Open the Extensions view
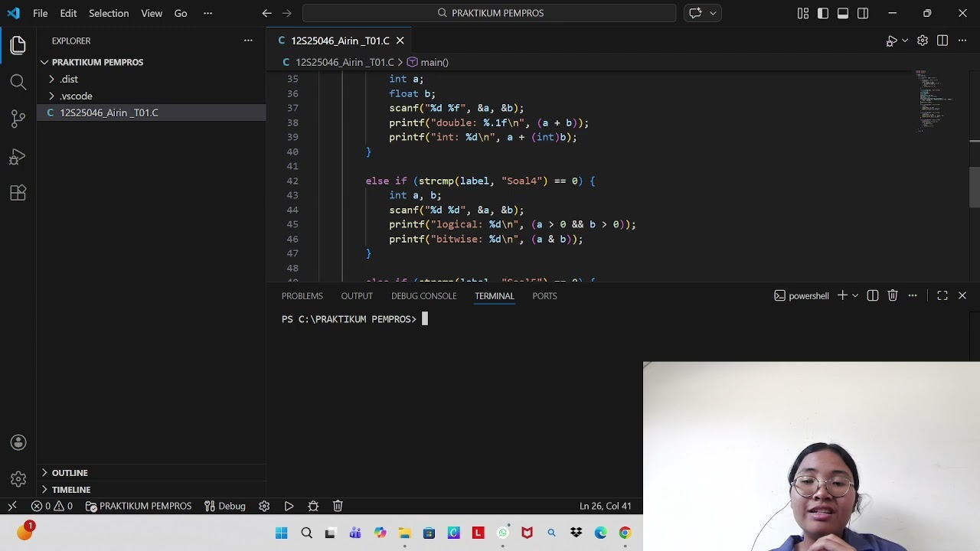Image resolution: width=980 pixels, height=551 pixels. click(18, 193)
